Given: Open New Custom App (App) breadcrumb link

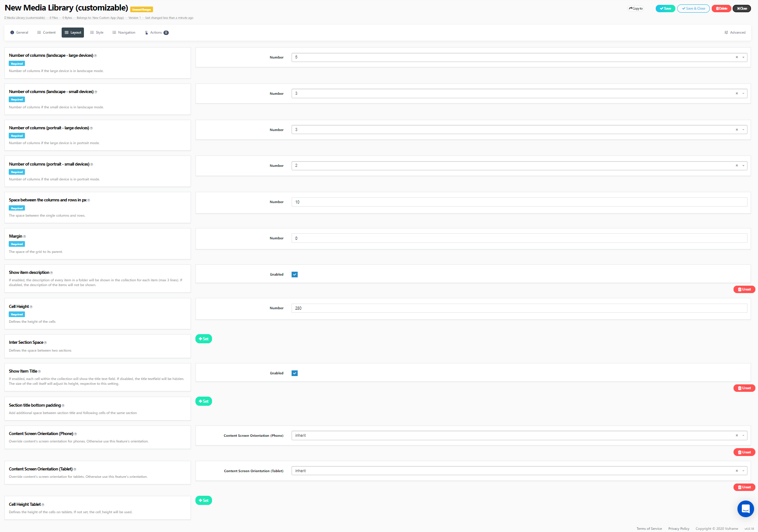Looking at the screenshot, I should [108, 18].
